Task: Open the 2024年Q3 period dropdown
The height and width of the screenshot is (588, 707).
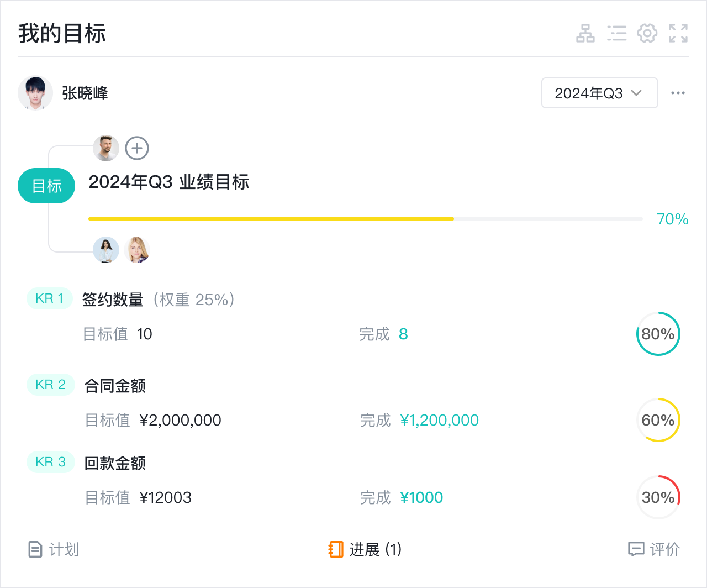Action: click(599, 93)
